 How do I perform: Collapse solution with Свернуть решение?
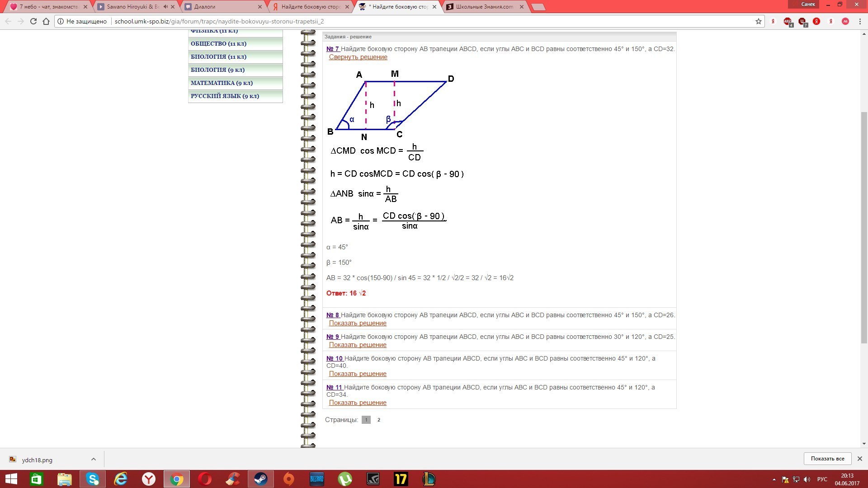coord(358,57)
